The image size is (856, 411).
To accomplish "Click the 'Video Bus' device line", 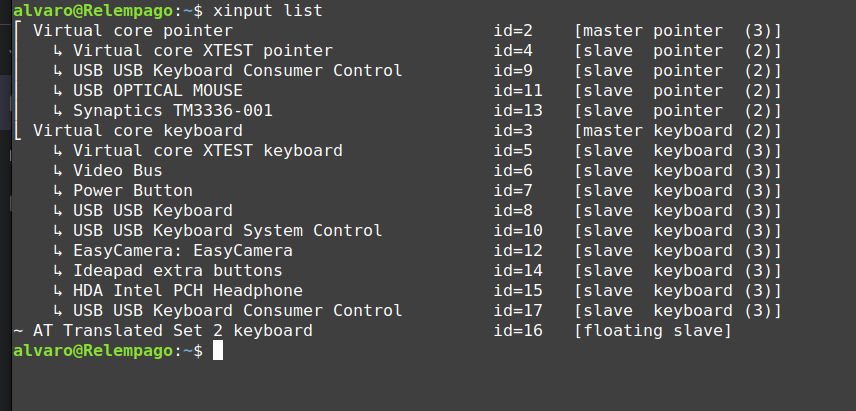I will click(x=117, y=171).
